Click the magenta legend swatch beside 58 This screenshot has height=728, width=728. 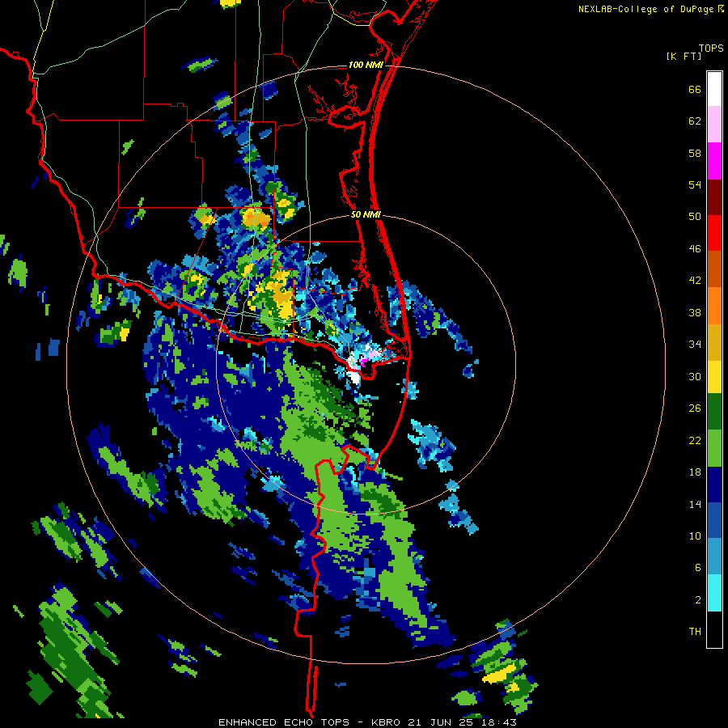click(714, 161)
